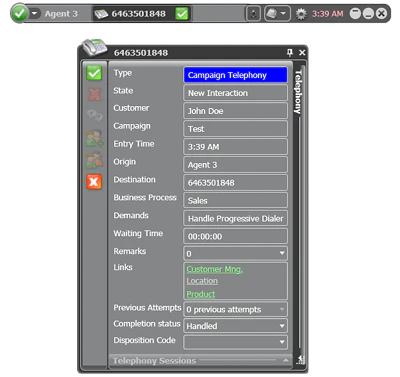Viewport: 400px width, 377px height.
Task: Click the Disposition Code label
Action: [x=144, y=340]
